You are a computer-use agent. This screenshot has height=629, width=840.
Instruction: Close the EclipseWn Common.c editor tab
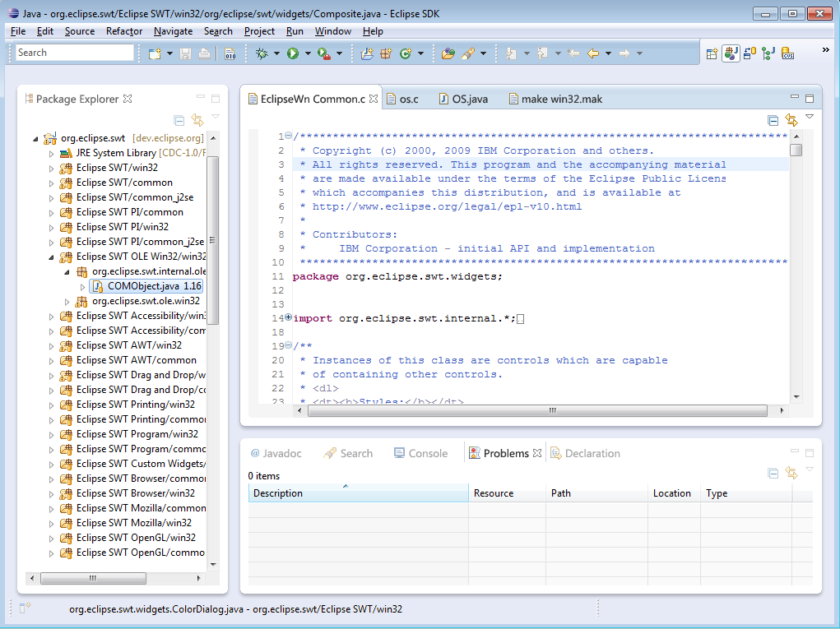[x=374, y=99]
